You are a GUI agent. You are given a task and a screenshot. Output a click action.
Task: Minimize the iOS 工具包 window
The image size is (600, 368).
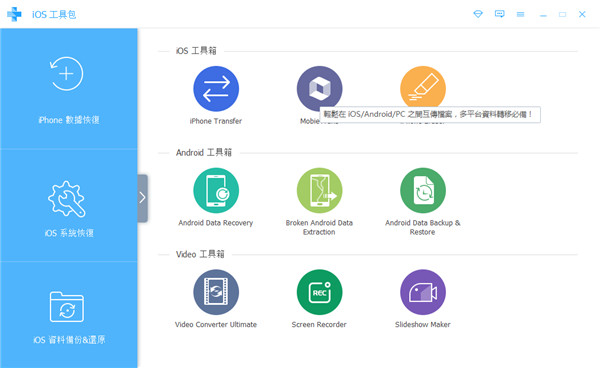tap(543, 15)
